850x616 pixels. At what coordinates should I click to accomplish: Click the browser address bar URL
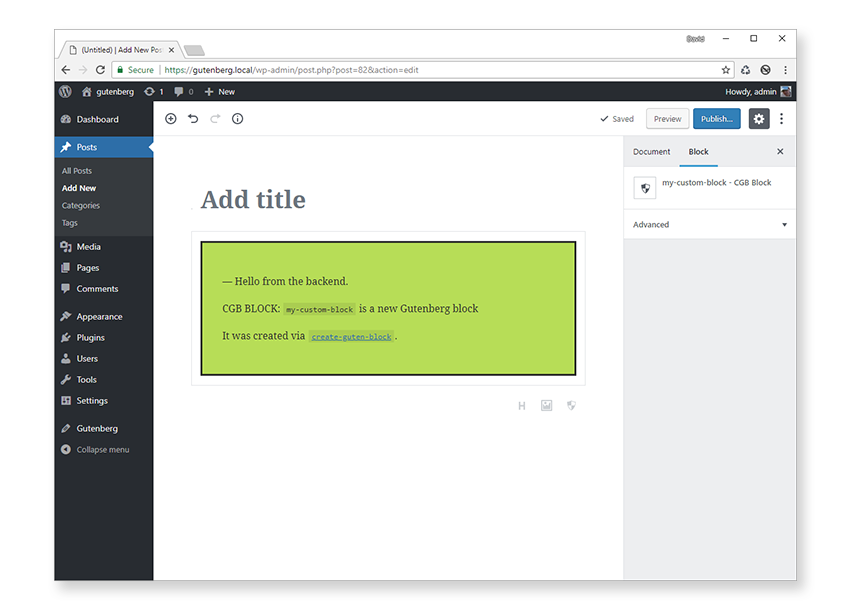tap(292, 70)
